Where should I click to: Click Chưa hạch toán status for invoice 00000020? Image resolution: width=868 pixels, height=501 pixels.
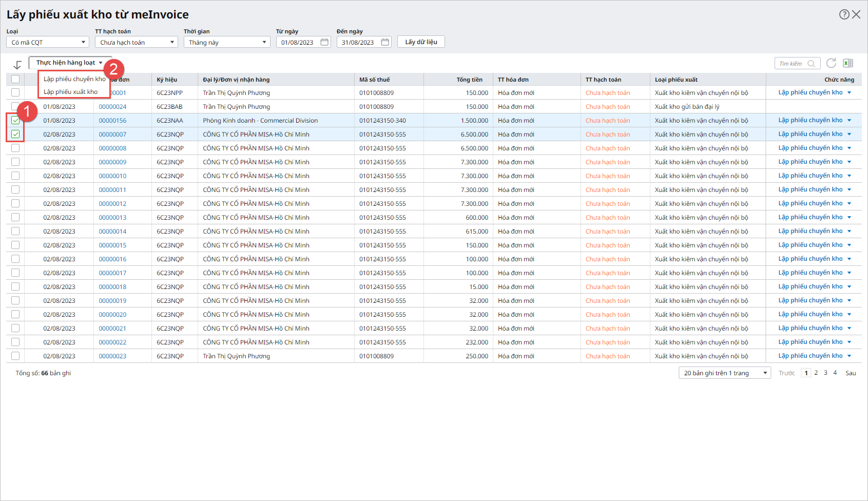tap(608, 315)
